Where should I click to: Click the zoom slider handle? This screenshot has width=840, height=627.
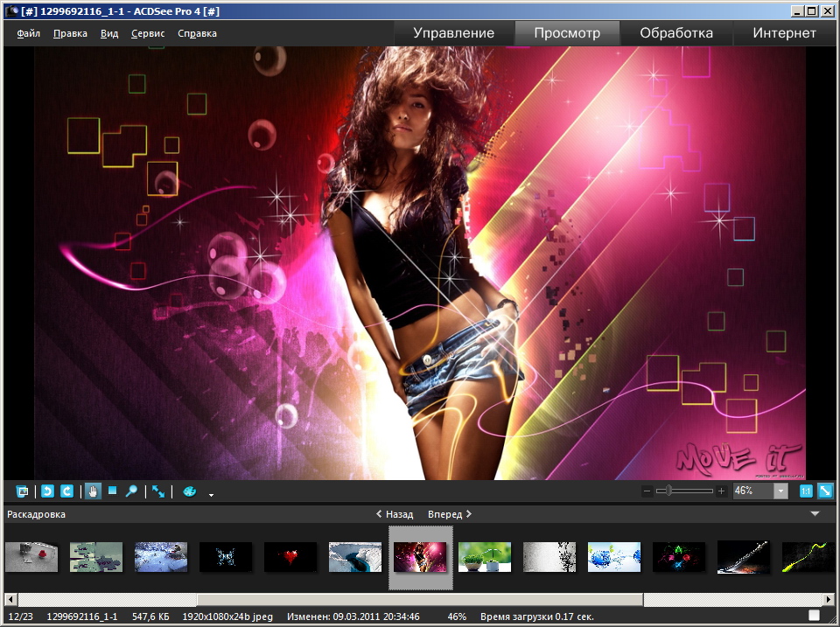tap(668, 491)
